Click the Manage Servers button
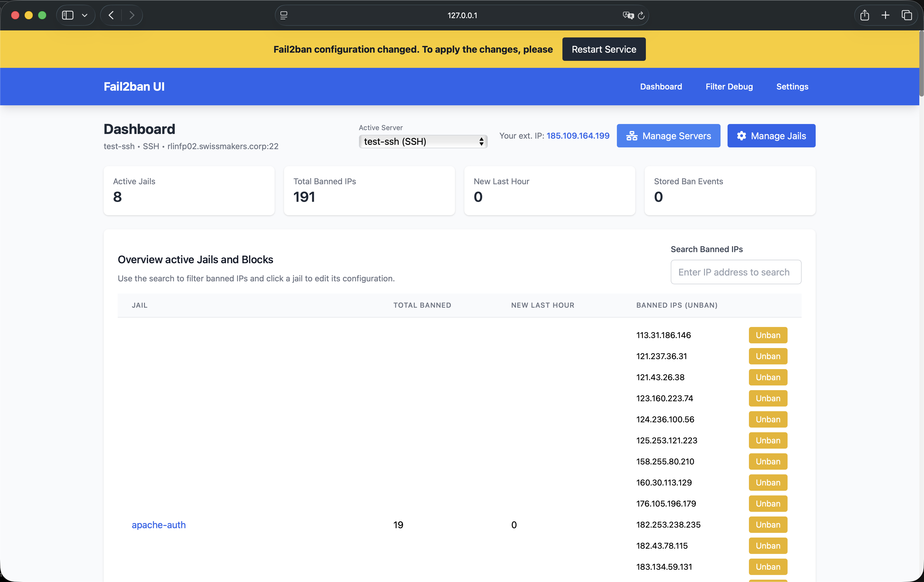 point(668,136)
